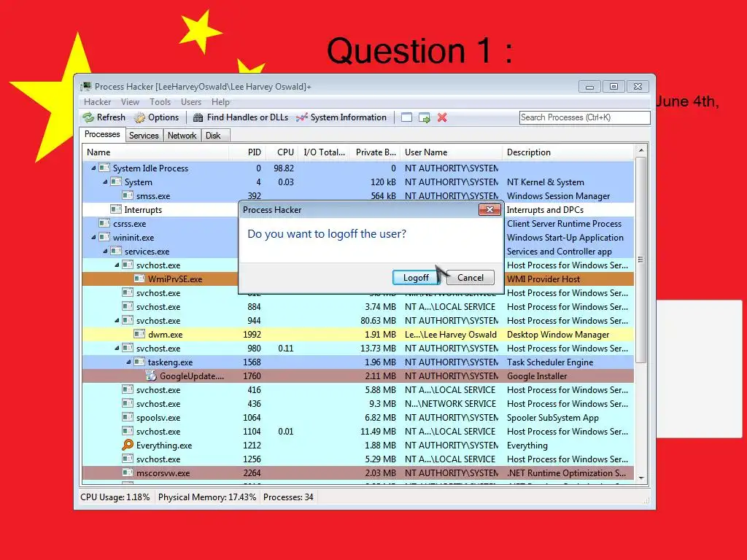Select the Processes tab

(102, 134)
